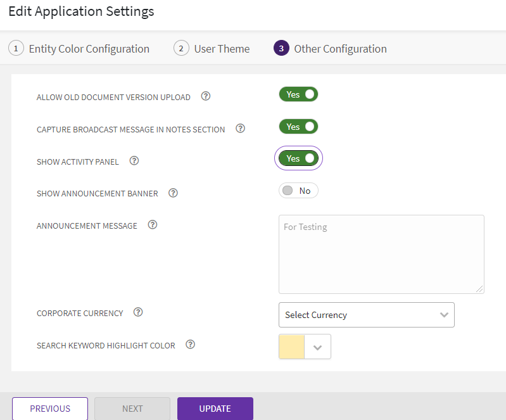Enable the Show Announcement Banner toggle
The image size is (506, 420).
[x=298, y=191]
